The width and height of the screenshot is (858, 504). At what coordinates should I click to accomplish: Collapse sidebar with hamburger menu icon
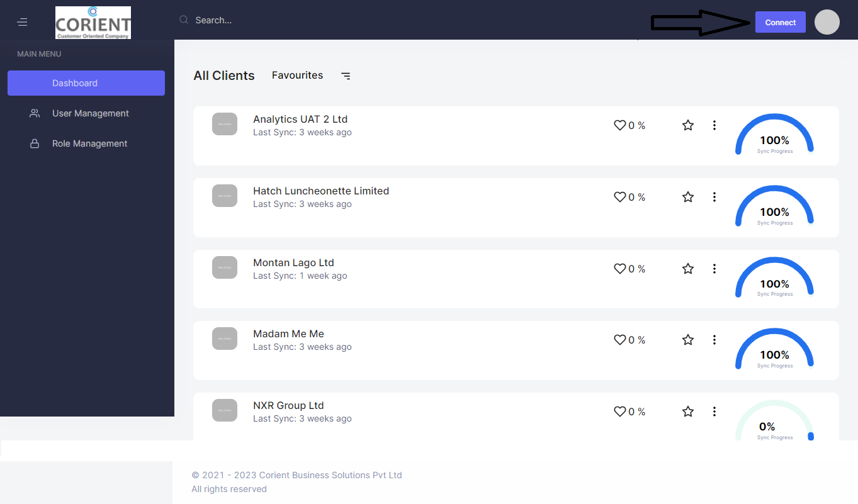click(22, 22)
